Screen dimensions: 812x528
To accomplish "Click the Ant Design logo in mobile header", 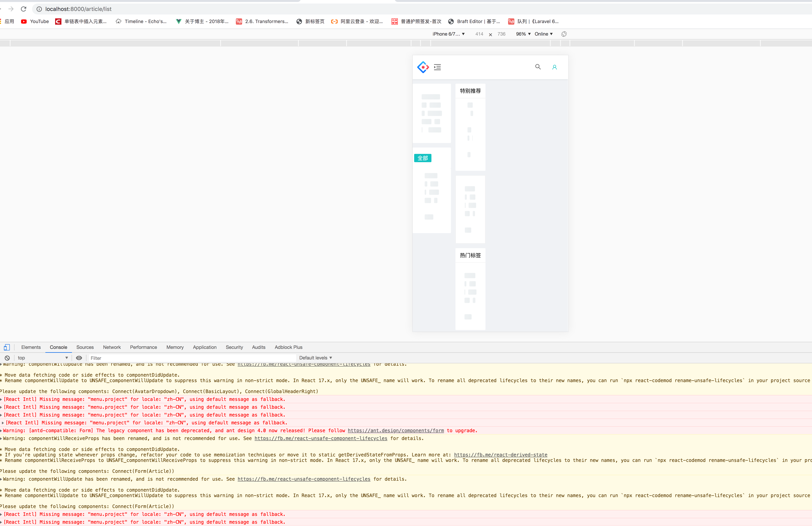I will [423, 67].
